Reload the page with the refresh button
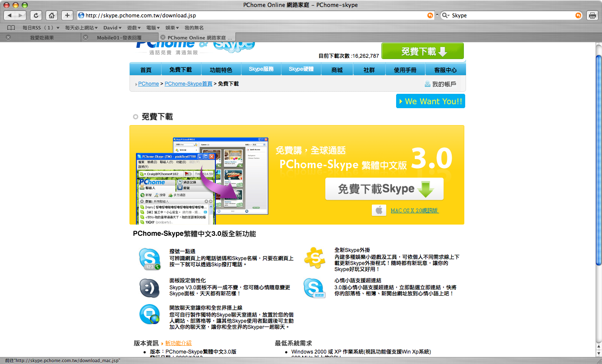 36,15
